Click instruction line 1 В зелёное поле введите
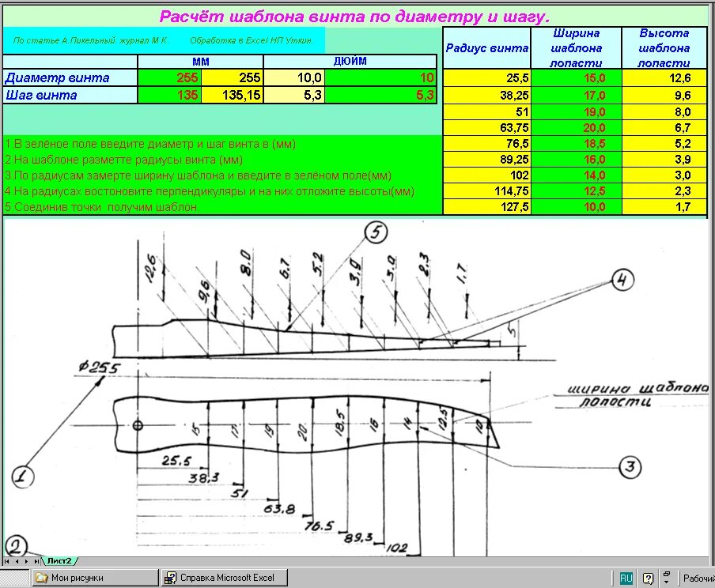 click(150, 144)
